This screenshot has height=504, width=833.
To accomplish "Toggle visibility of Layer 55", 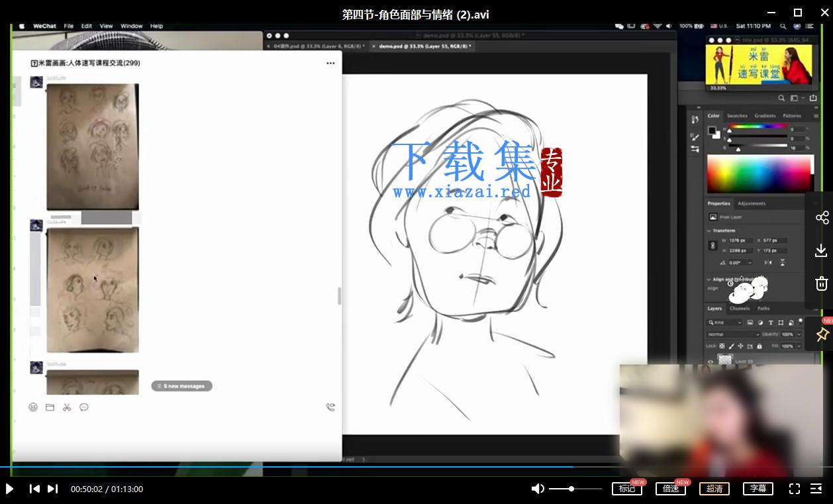I will (710, 362).
